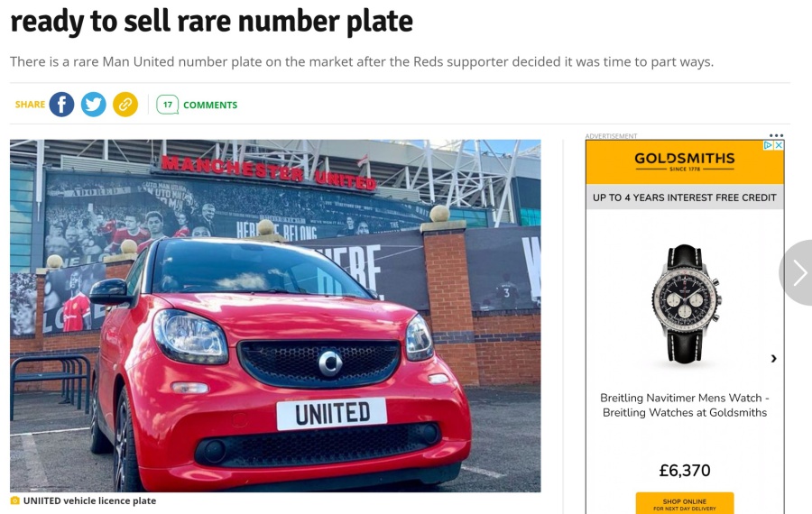Share article on Facebook
The width and height of the screenshot is (812, 514).
[61, 105]
